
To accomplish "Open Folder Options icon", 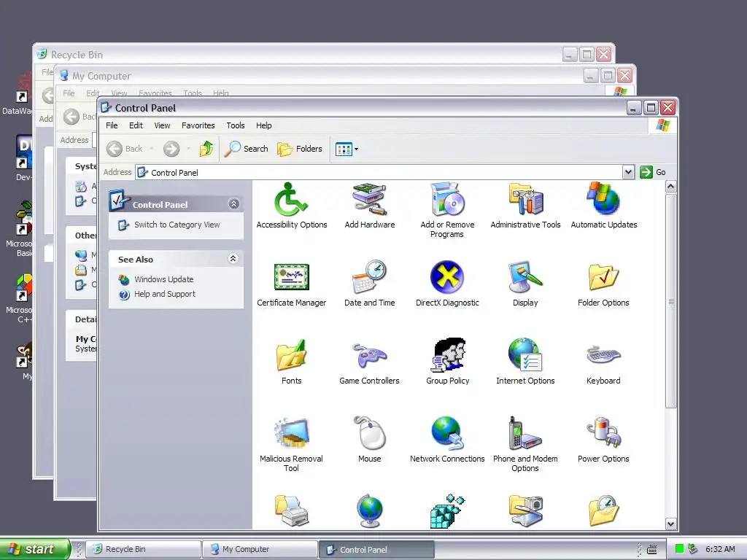I will tap(603, 284).
